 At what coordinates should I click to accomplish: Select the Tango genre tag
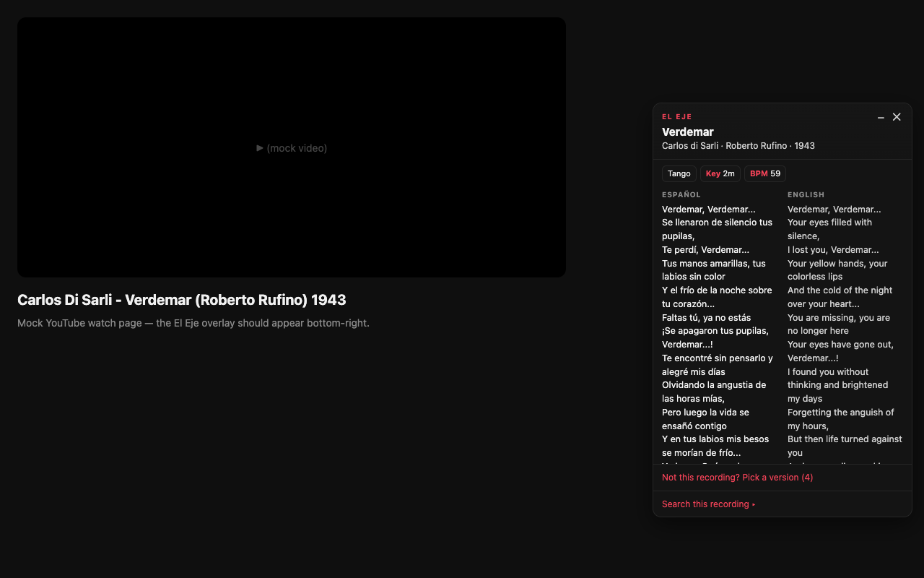679,173
